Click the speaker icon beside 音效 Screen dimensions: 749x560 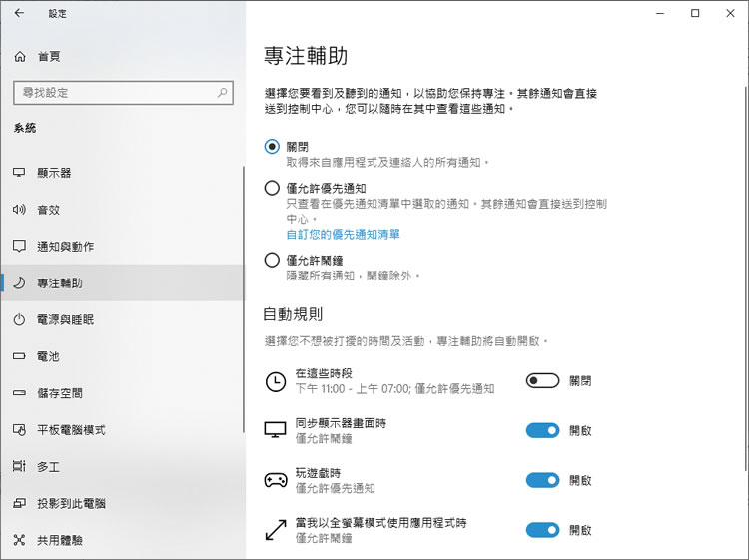pyautogui.click(x=19, y=209)
